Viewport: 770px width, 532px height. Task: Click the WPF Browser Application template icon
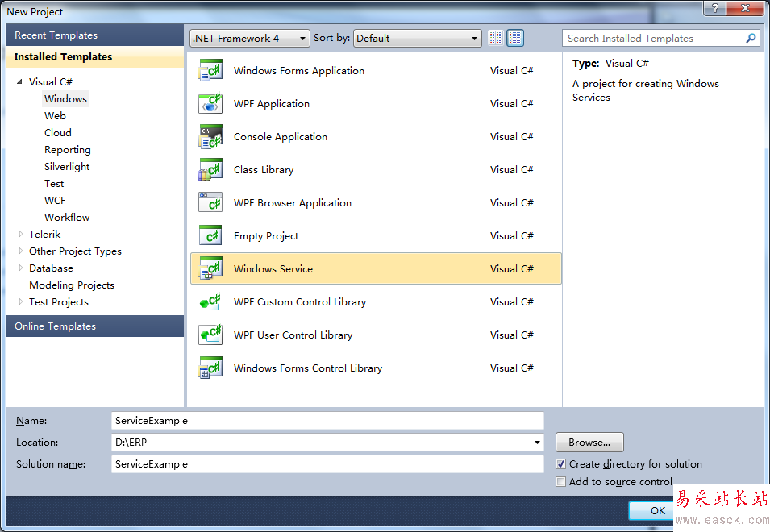210,202
